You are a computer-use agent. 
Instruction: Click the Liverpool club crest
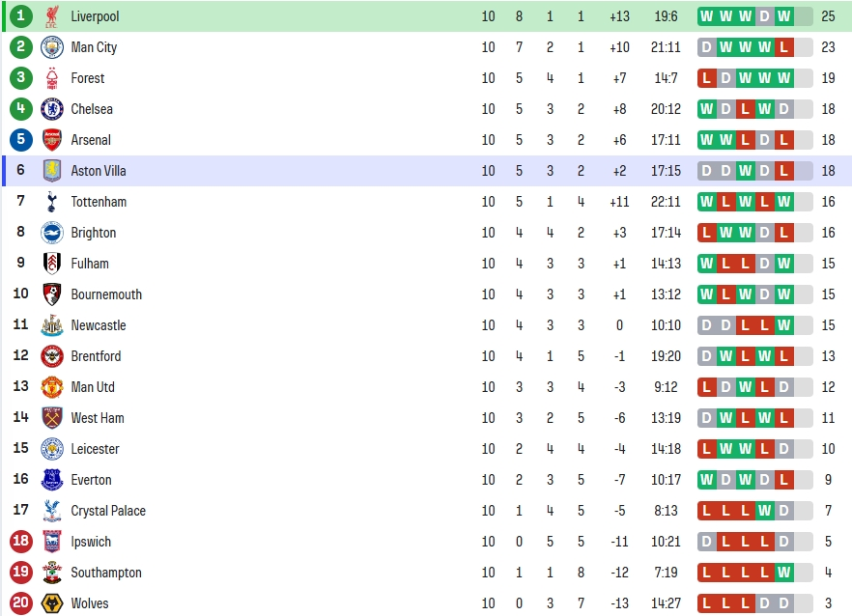click(52, 16)
